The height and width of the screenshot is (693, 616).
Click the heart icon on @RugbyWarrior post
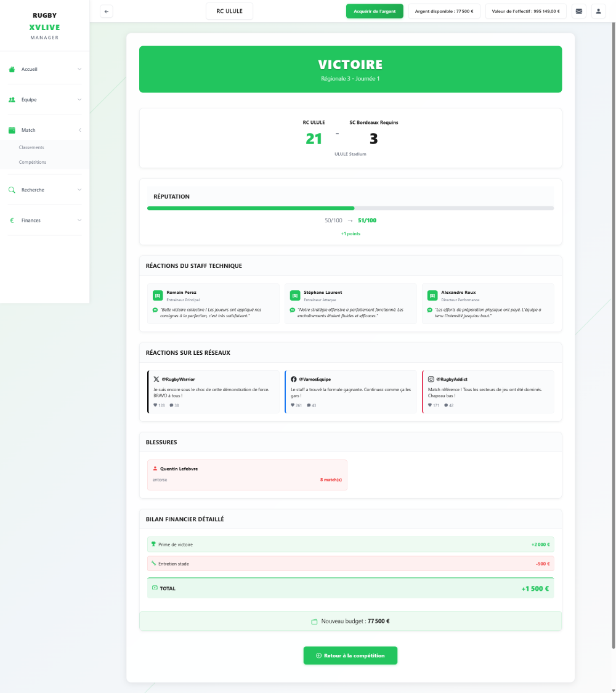click(x=155, y=405)
